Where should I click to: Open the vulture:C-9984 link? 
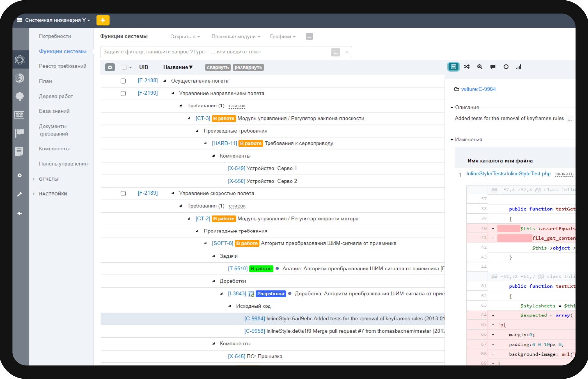click(478, 89)
